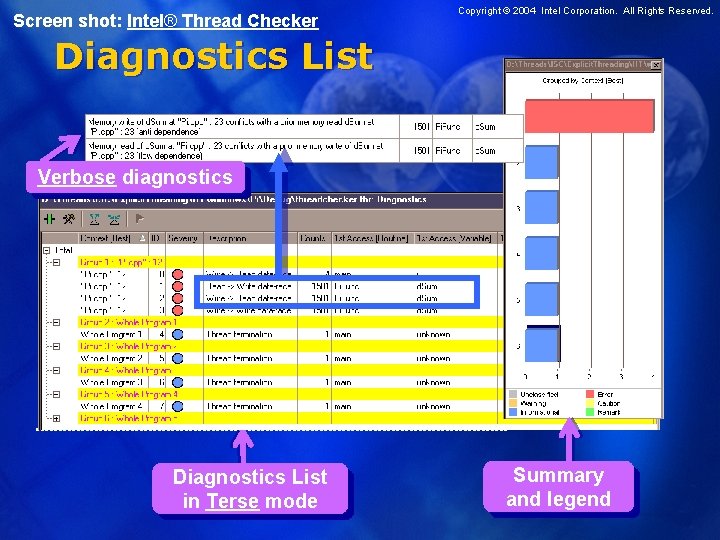The width and height of the screenshot is (720, 540).
Task: Select the blue bar labeled 3 in the chart
Action: 542,208
